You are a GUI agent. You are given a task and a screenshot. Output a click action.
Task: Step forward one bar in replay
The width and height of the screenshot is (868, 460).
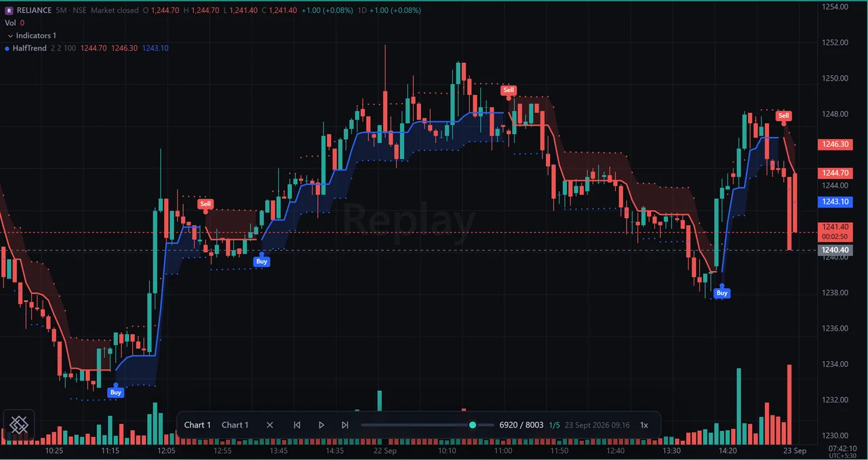pos(345,425)
